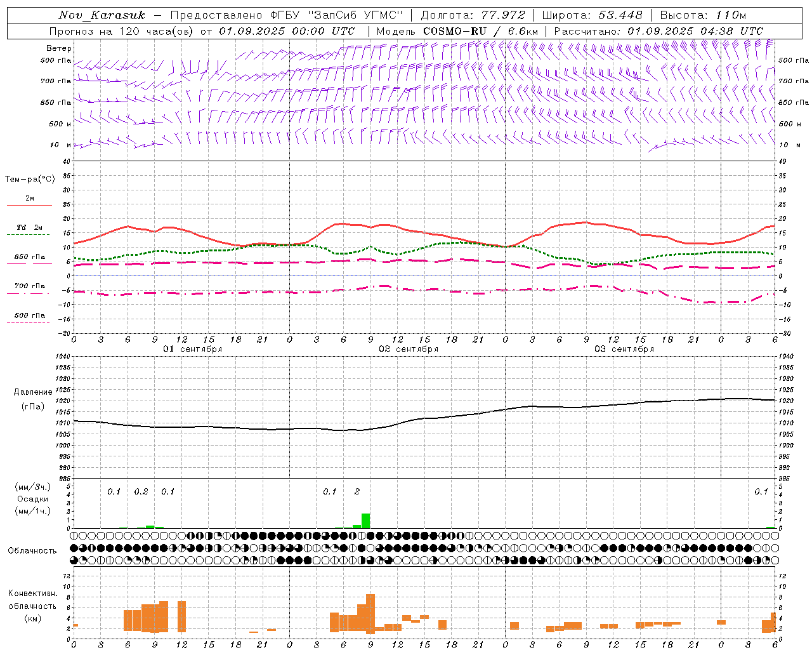This screenshot has height=650, width=812.
Task: Click the station title Nov_Karasuk
Action: point(101,15)
